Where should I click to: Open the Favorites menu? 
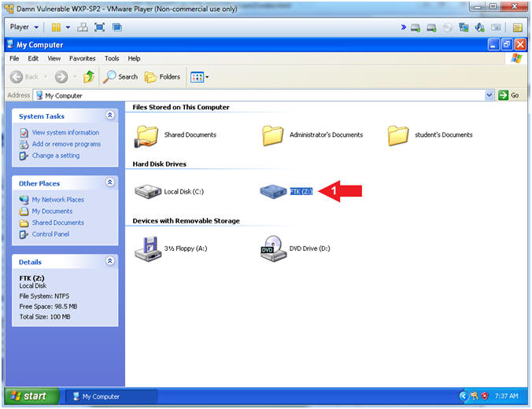[x=82, y=59]
